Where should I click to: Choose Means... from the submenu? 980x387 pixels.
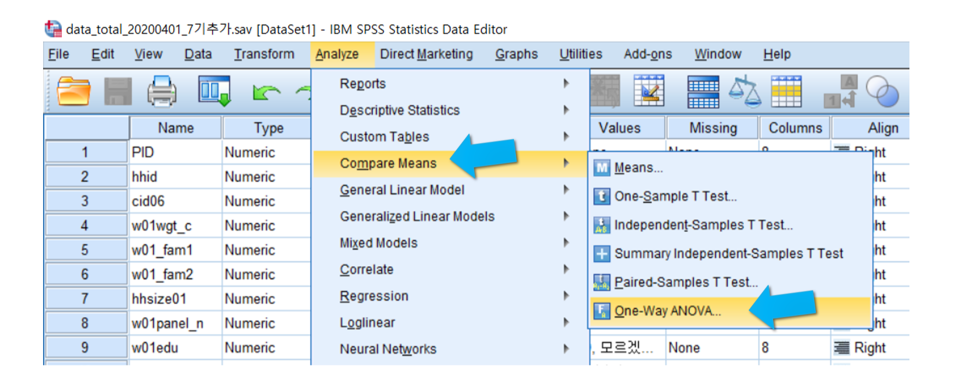[730, 168]
